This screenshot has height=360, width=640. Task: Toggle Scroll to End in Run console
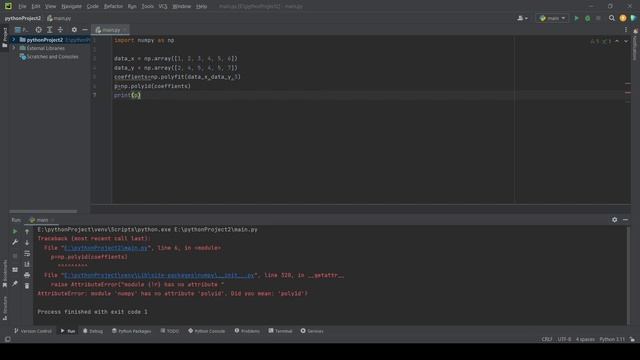[27, 264]
